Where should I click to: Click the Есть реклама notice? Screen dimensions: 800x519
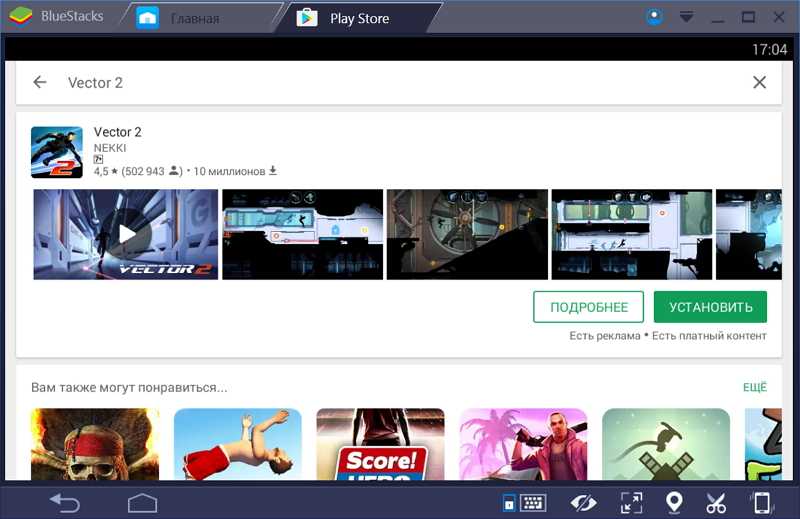pyautogui.click(x=605, y=336)
